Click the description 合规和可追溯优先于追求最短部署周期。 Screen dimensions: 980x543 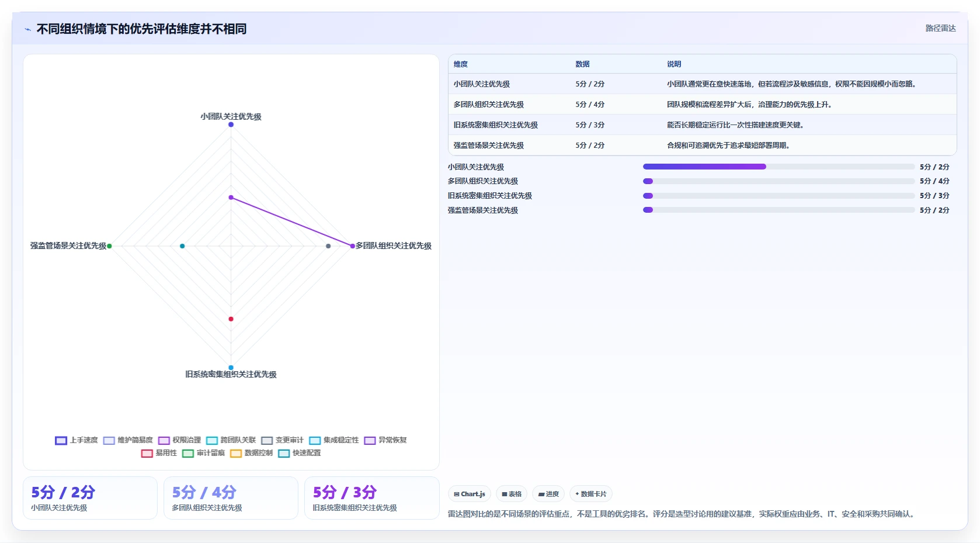tap(728, 146)
